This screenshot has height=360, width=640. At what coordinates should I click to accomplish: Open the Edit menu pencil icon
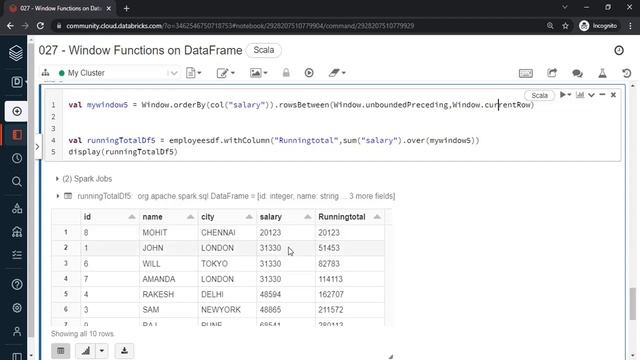(225, 73)
